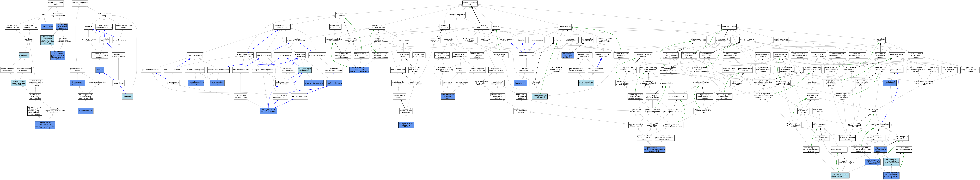Select the 'response to lipid' node
The height and width of the screenshot is (180, 980).
461,70
